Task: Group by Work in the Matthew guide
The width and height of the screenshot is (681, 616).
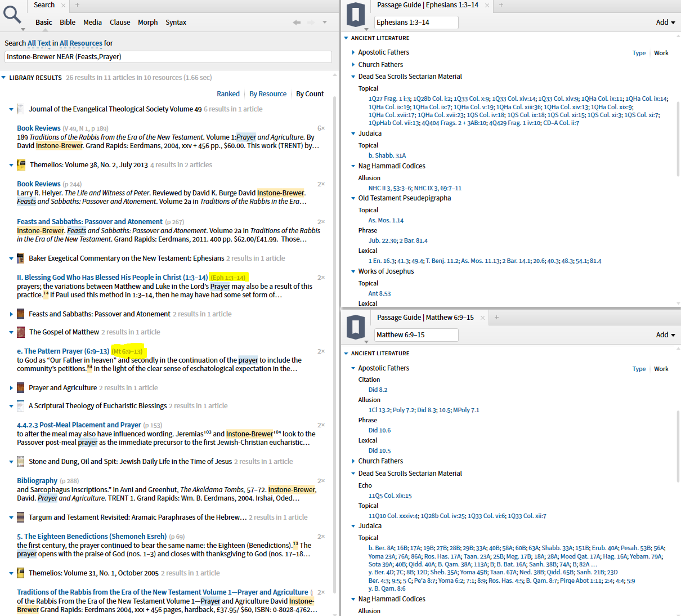Action: pos(661,369)
